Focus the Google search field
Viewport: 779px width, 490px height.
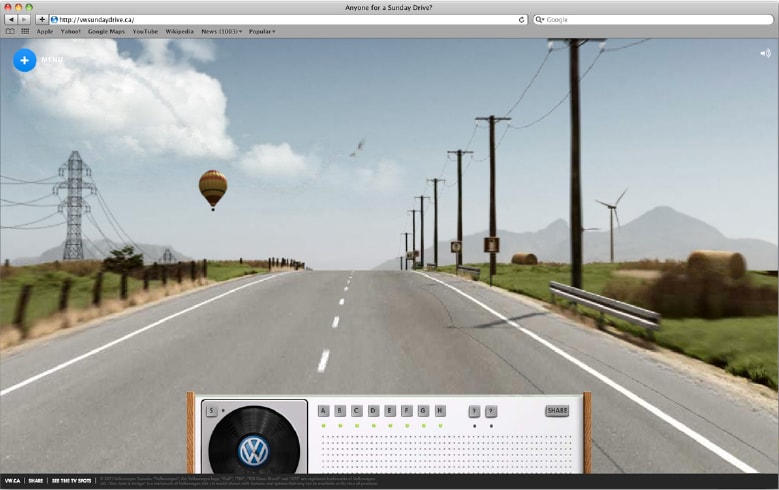653,20
